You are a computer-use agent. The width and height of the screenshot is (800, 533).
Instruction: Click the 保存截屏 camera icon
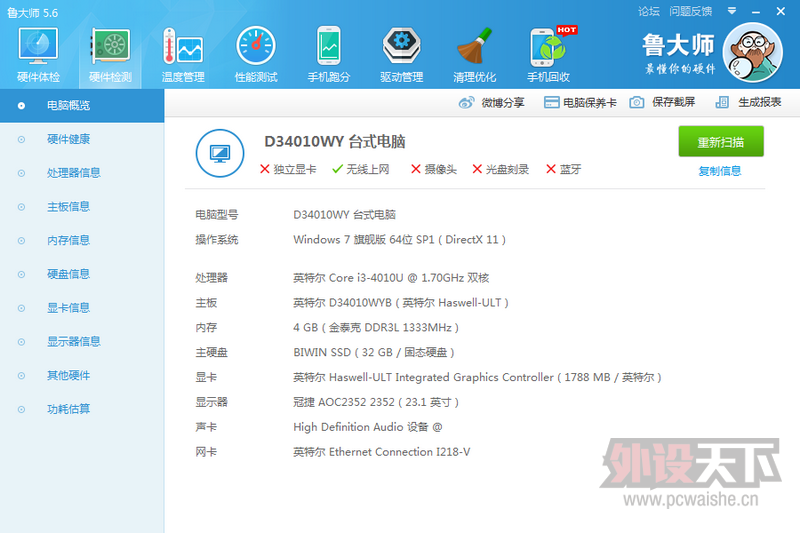click(x=636, y=103)
